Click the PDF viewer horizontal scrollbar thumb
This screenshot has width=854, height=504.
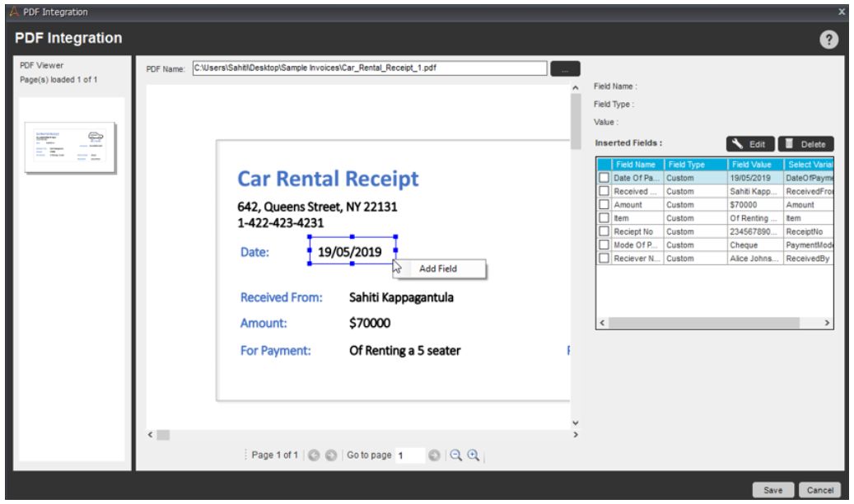click(163, 435)
